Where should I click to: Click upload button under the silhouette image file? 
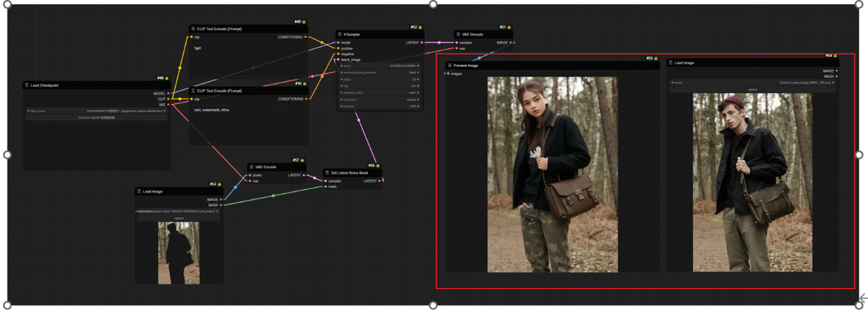click(x=179, y=218)
